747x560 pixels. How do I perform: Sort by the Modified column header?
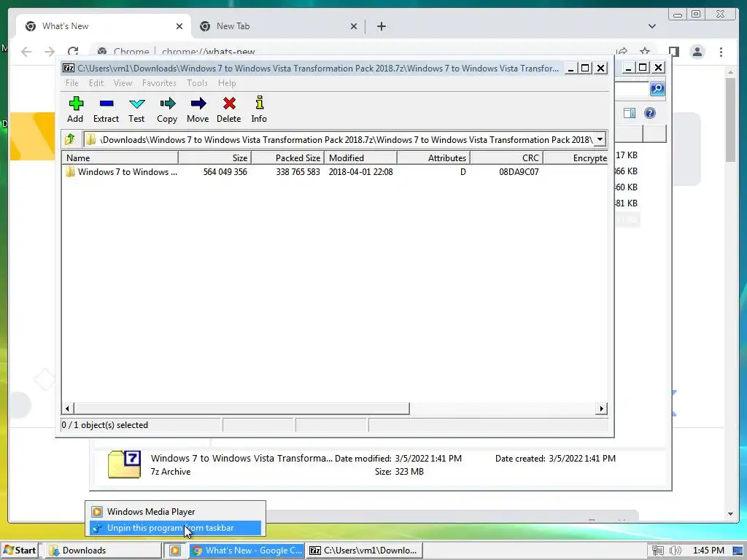(x=360, y=157)
